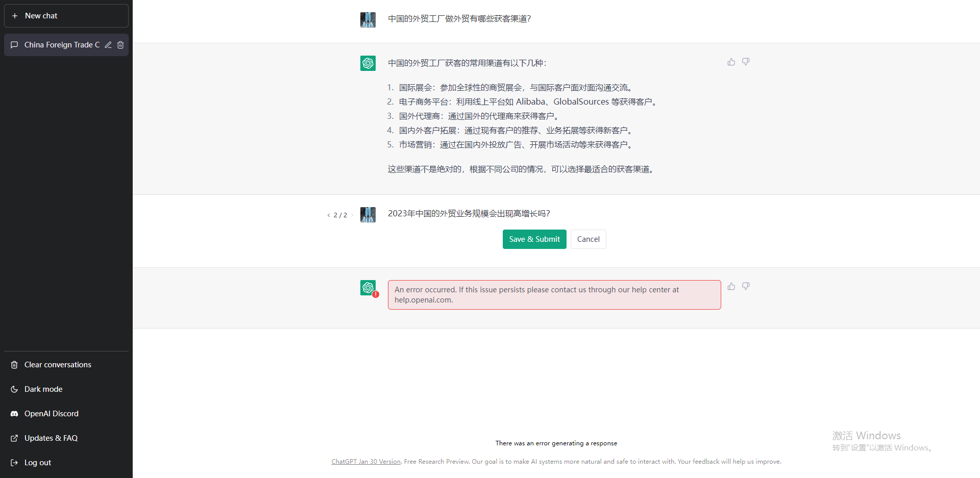Open OpenAI Discord label
The height and width of the screenshot is (478, 980).
[52, 414]
